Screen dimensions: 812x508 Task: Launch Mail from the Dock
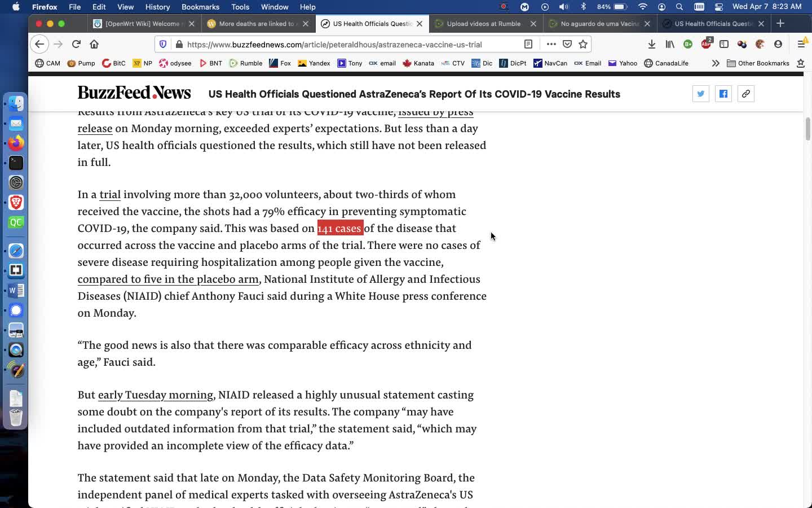pos(16,123)
